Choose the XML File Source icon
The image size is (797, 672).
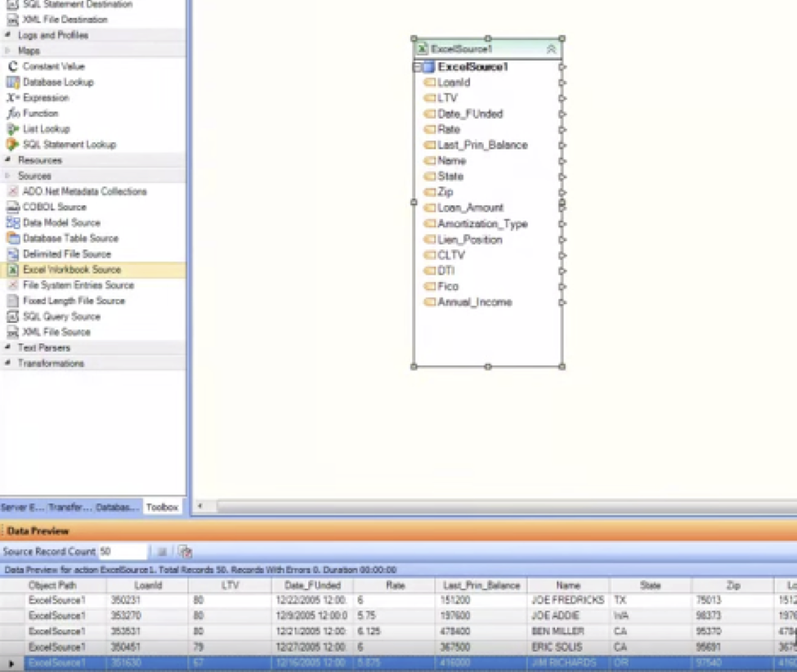pos(13,333)
